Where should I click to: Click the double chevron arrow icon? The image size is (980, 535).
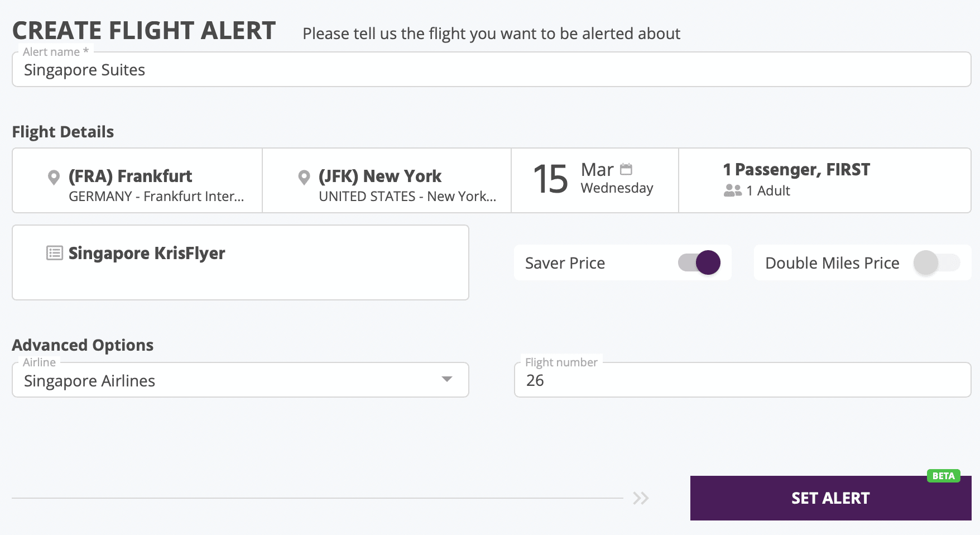[x=641, y=498]
